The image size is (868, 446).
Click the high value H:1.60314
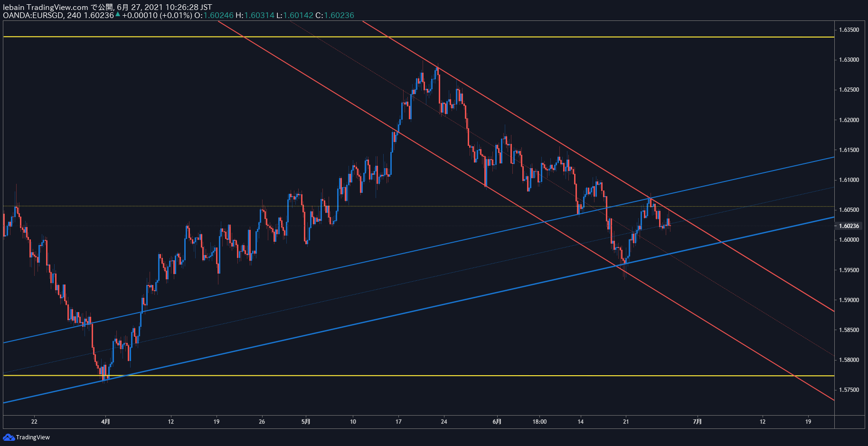pos(255,15)
